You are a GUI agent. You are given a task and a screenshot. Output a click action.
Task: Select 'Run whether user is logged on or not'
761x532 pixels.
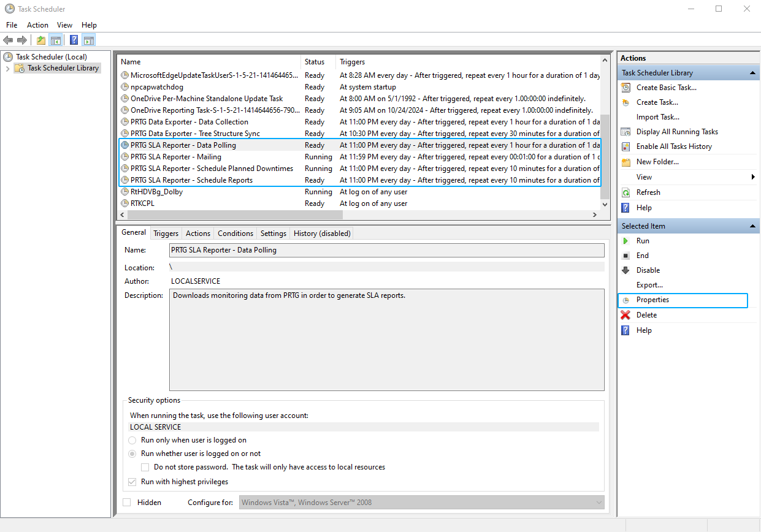coord(132,454)
